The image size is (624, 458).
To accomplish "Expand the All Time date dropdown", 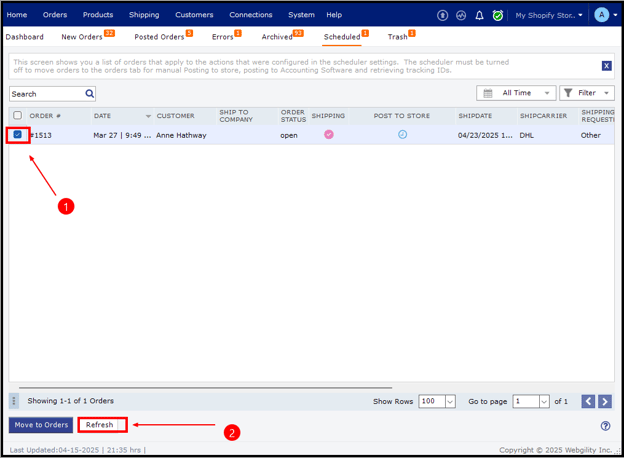I will pyautogui.click(x=516, y=93).
